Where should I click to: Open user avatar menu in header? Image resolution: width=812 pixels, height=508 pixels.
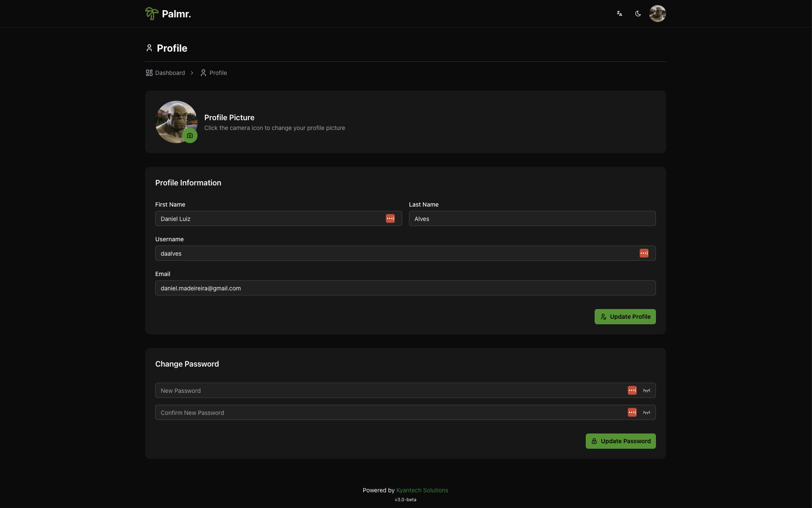tap(657, 14)
